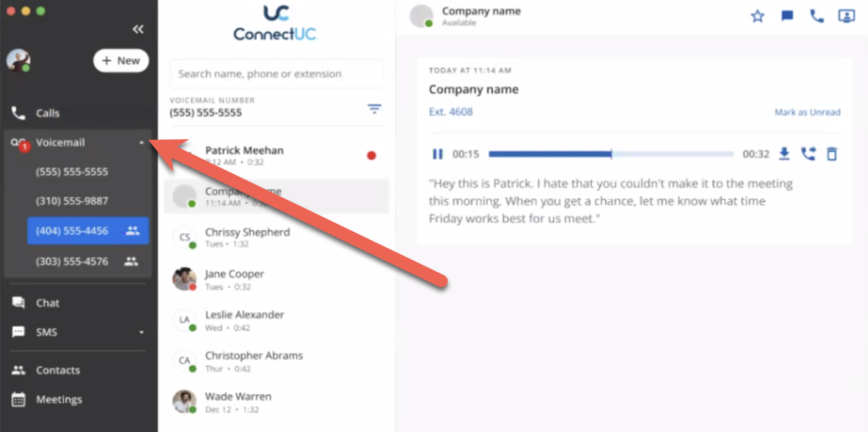Select (404) 555-4456 shared voicemail box
This screenshot has height=432, width=868.
(88, 230)
